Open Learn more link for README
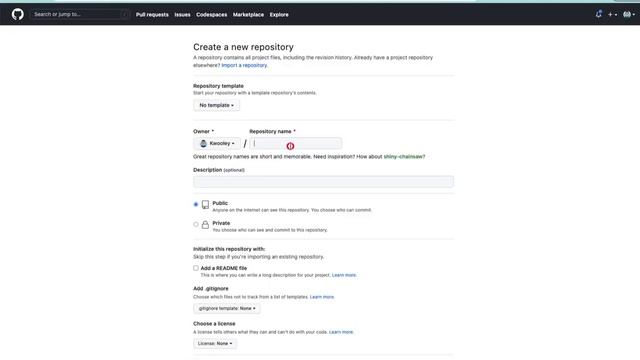The width and height of the screenshot is (640, 360). coord(344,275)
